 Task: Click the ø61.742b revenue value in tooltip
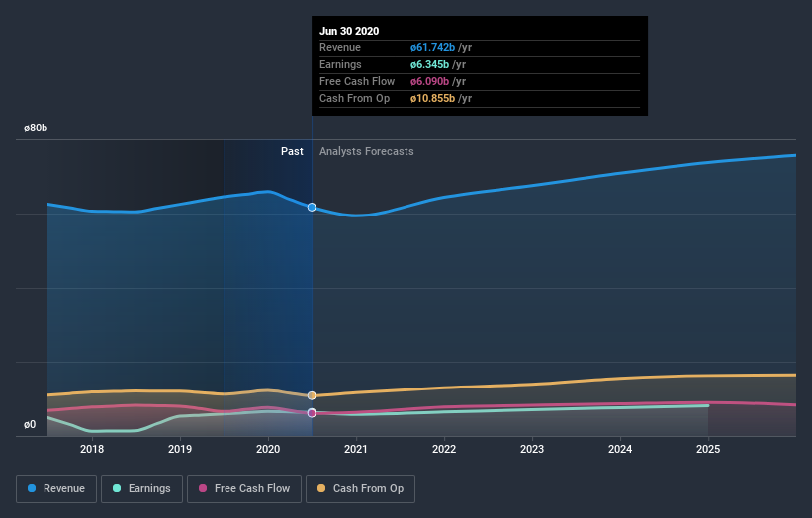pyautogui.click(x=433, y=47)
